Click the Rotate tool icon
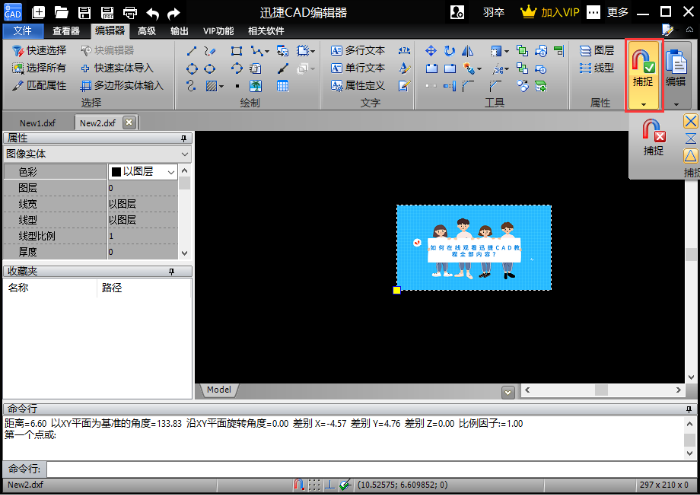Image resolution: width=700 pixels, height=495 pixels. 450,51
